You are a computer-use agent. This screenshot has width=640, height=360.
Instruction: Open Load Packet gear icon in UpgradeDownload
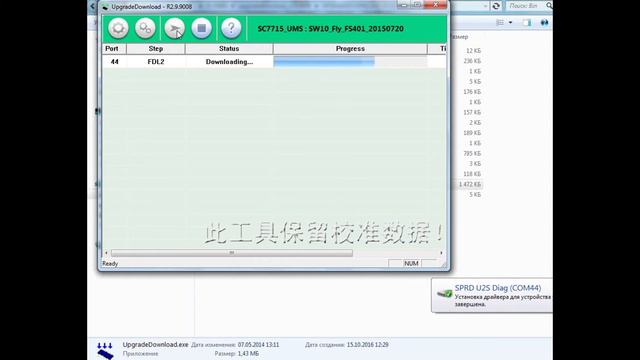(118, 28)
